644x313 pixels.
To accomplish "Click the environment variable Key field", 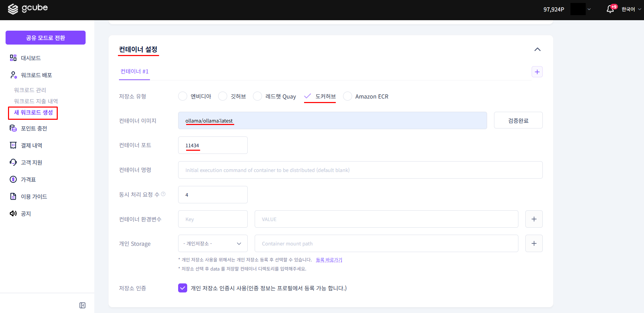I will [x=213, y=219].
